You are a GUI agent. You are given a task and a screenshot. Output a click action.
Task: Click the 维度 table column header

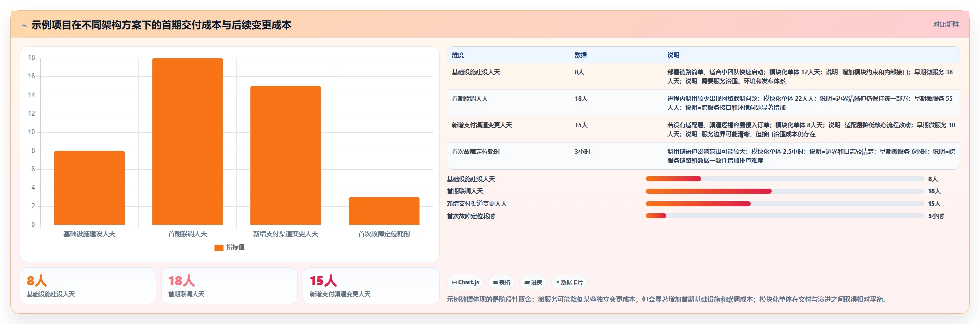(x=458, y=55)
